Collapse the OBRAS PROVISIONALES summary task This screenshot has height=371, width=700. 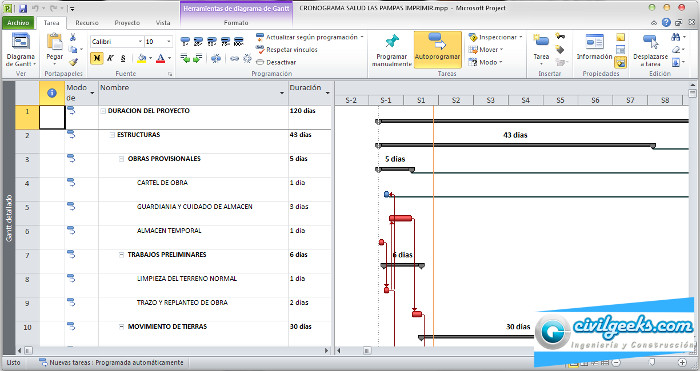click(121, 158)
